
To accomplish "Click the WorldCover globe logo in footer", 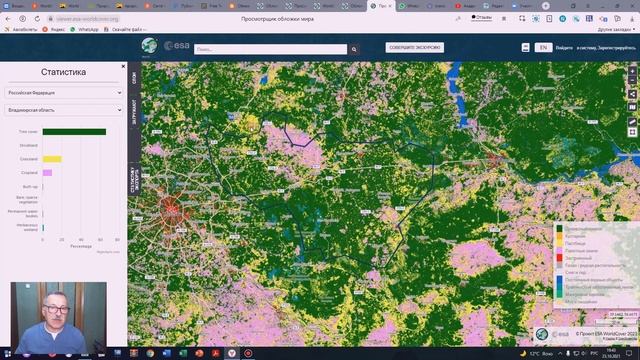I will [542, 334].
